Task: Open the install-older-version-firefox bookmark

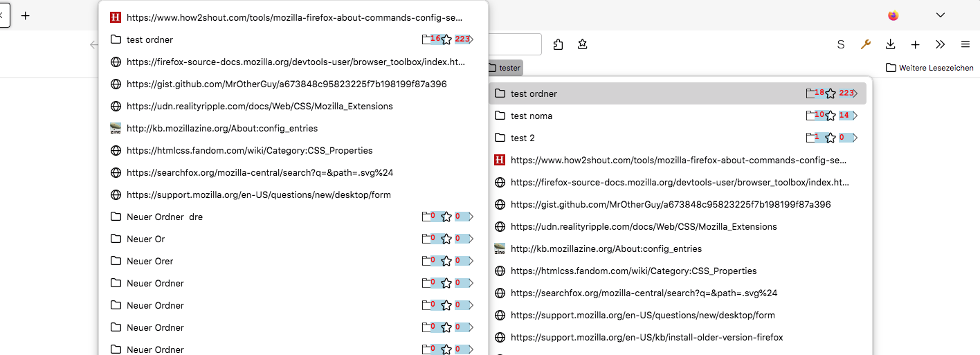Action: click(x=646, y=337)
